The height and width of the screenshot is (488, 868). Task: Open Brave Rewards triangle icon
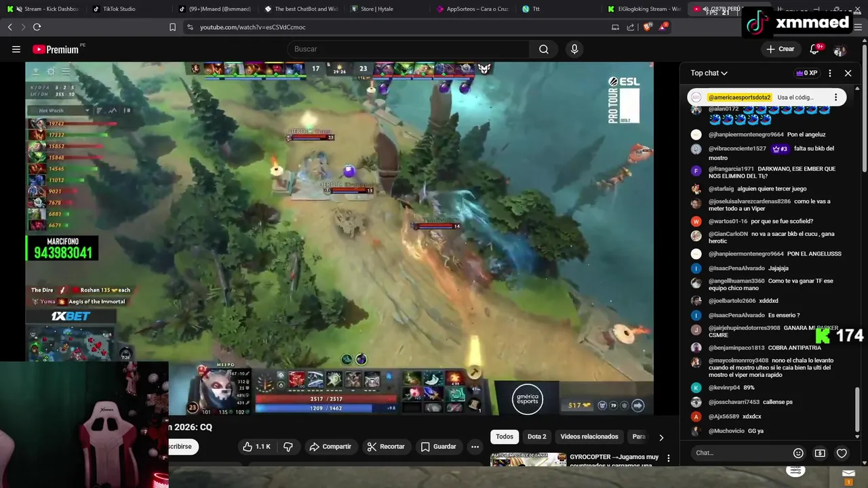663,27
